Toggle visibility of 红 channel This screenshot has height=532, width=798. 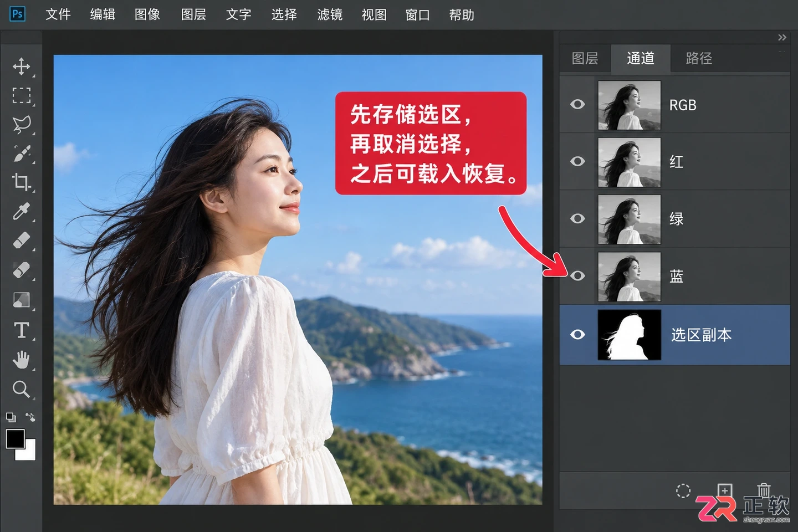577,161
